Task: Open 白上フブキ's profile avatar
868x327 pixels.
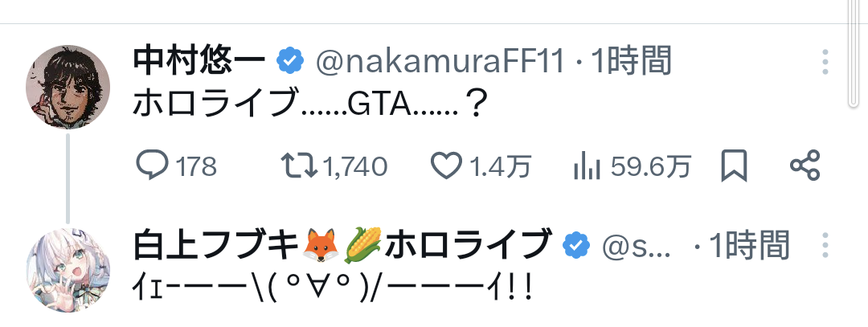Action: pos(68,269)
